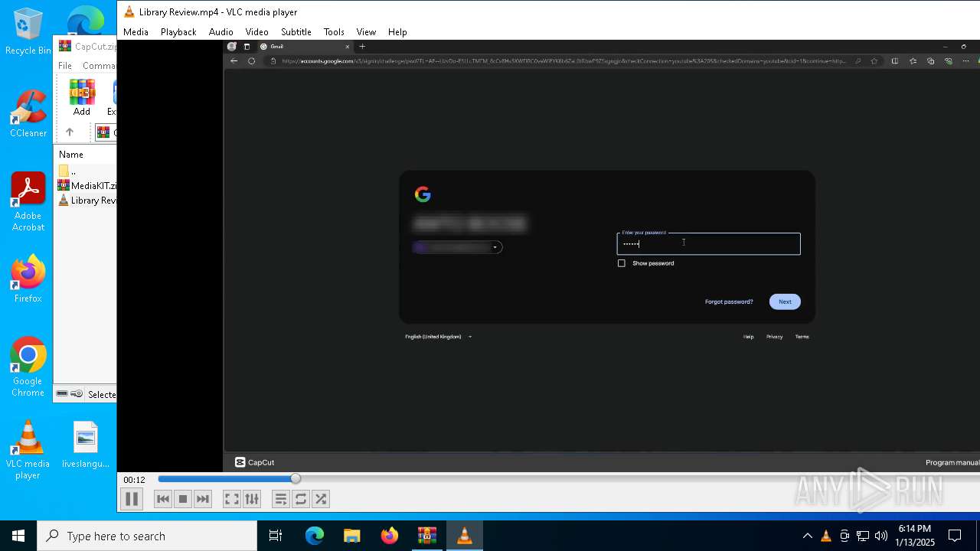980x551 pixels.
Task: Open the Windows Start menu
Action: pyautogui.click(x=18, y=536)
